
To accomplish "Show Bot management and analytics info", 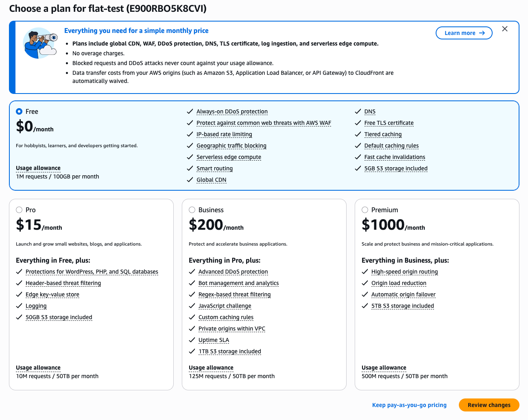I will (238, 283).
